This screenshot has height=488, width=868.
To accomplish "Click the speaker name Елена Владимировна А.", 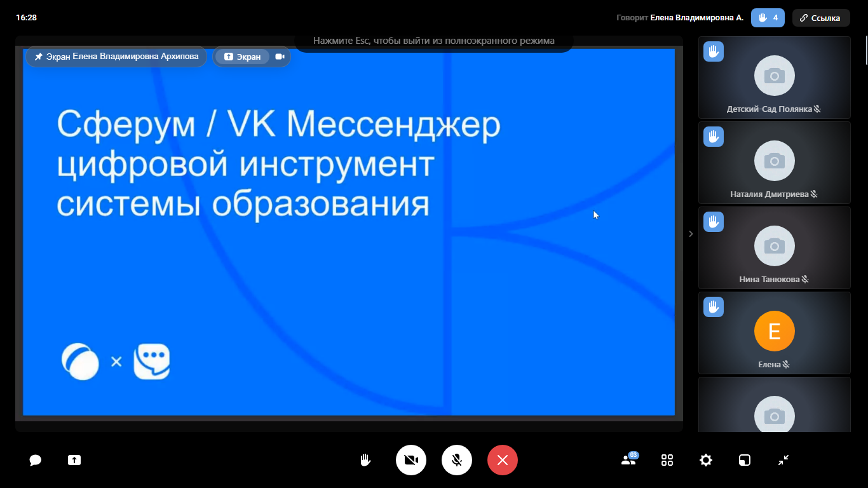I will tap(696, 18).
